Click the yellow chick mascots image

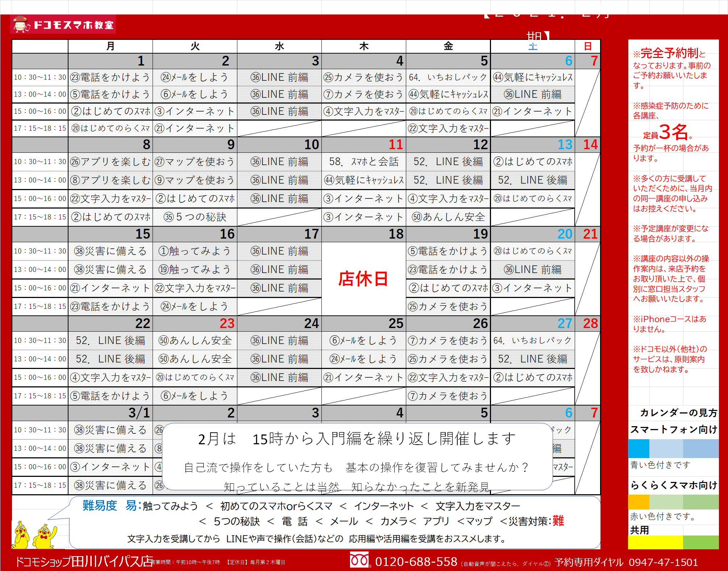(x=35, y=535)
